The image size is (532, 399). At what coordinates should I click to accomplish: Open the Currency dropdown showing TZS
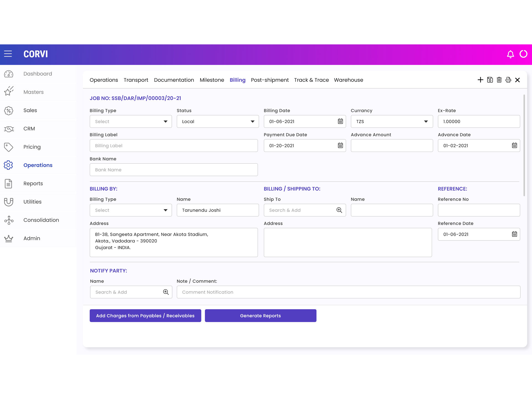[392, 121]
